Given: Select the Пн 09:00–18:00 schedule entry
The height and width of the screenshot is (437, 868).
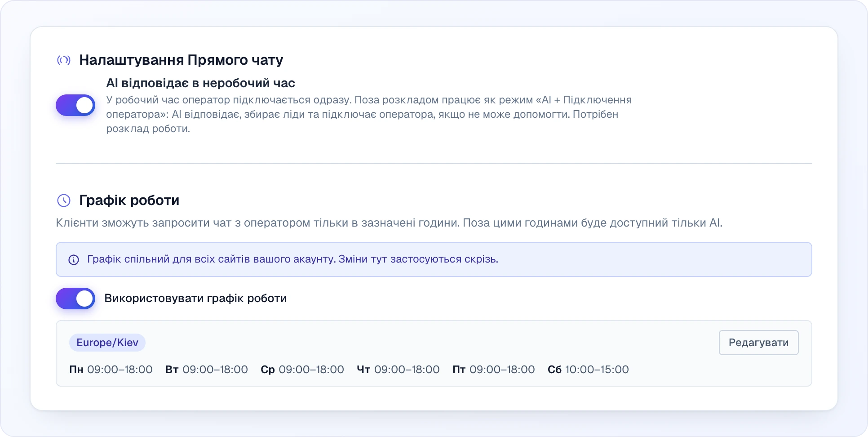Looking at the screenshot, I should 111,370.
